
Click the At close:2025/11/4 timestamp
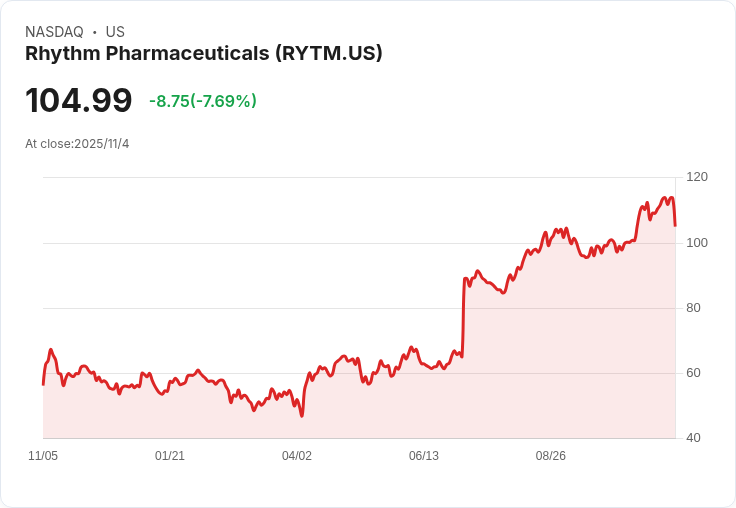77,144
